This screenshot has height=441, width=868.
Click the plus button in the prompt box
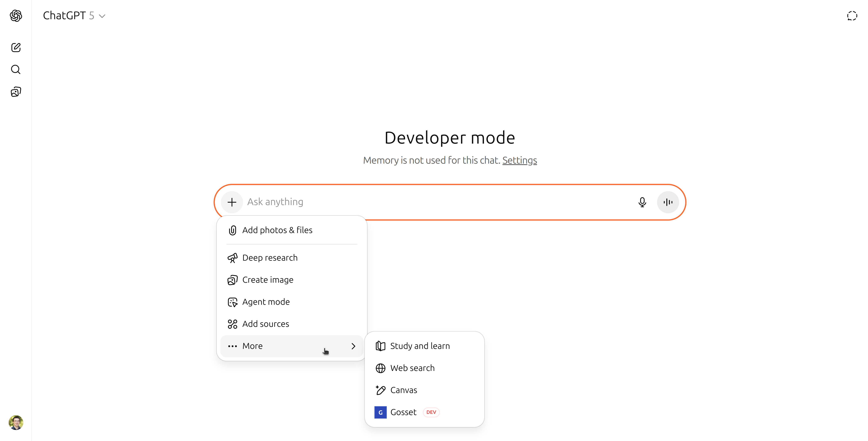[232, 202]
